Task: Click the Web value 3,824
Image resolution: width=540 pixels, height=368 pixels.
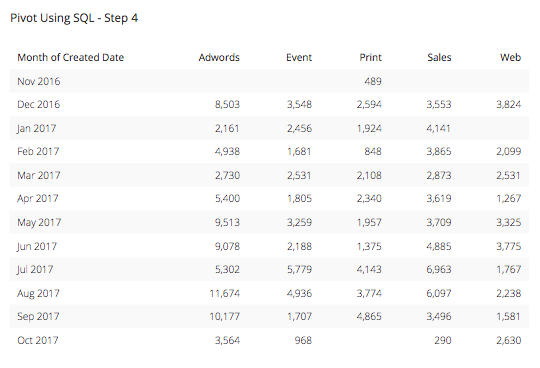Action: click(509, 104)
